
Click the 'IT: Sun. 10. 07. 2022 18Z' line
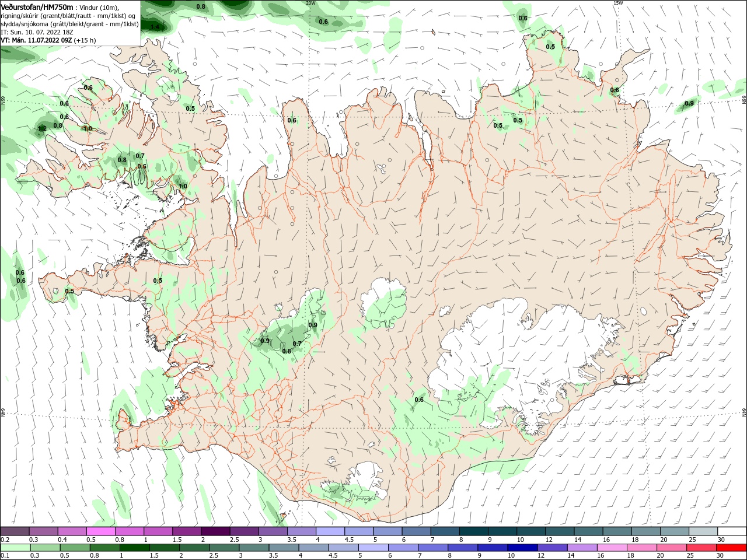[37, 32]
